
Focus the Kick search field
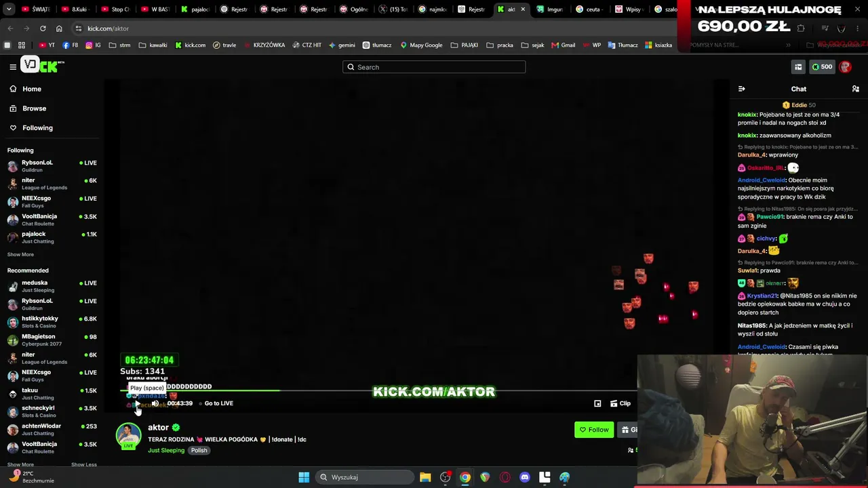point(434,67)
